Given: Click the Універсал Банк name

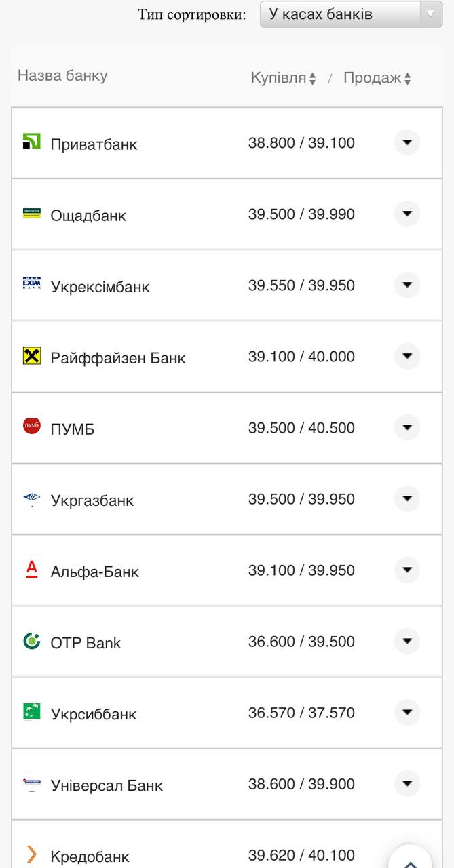Looking at the screenshot, I should tap(107, 785).
